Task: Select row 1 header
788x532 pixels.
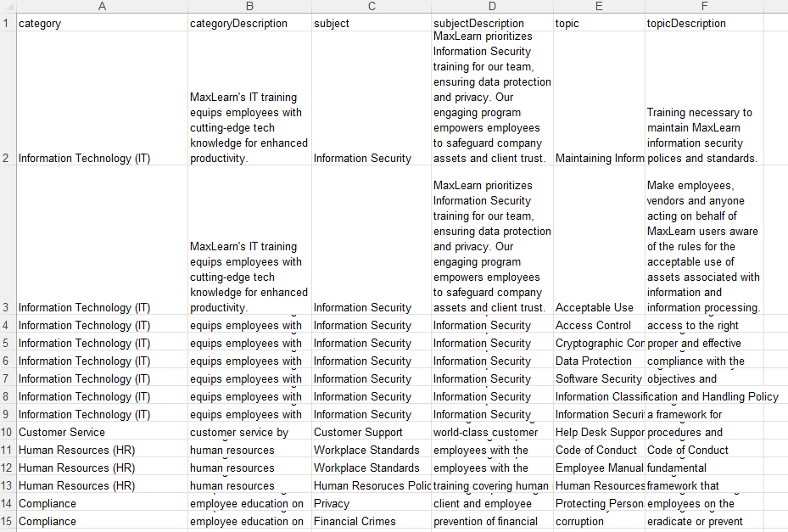Action: [8, 23]
